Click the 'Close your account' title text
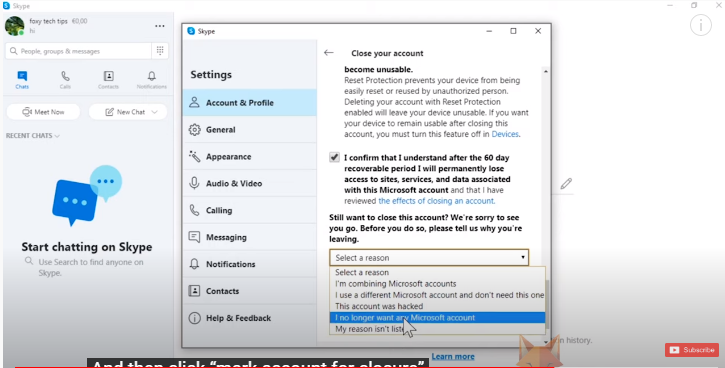The height and width of the screenshot is (368, 725). click(x=387, y=53)
